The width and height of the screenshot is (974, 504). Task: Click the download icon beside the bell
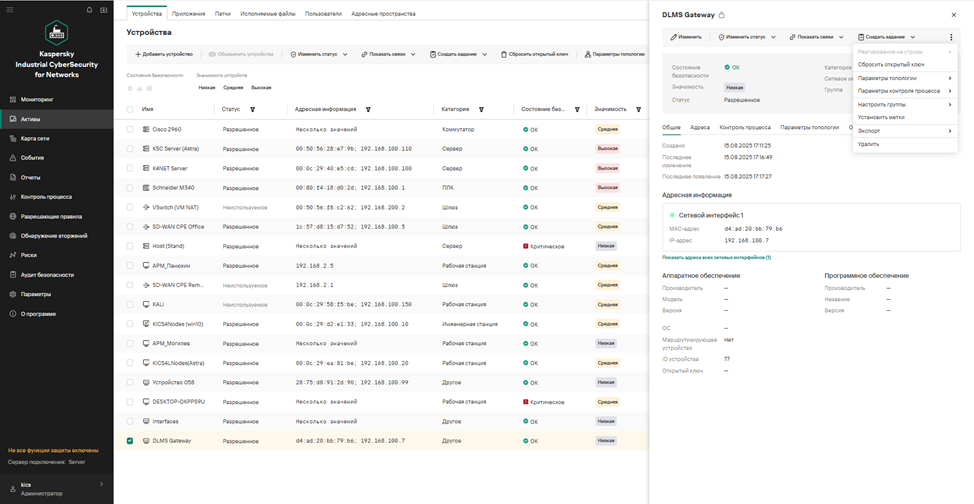[x=103, y=10]
